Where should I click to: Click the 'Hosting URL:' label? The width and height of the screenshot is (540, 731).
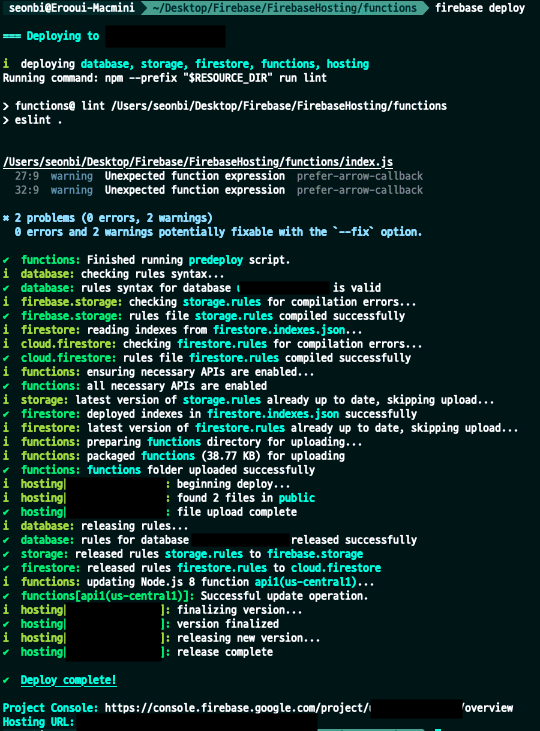coord(38,722)
